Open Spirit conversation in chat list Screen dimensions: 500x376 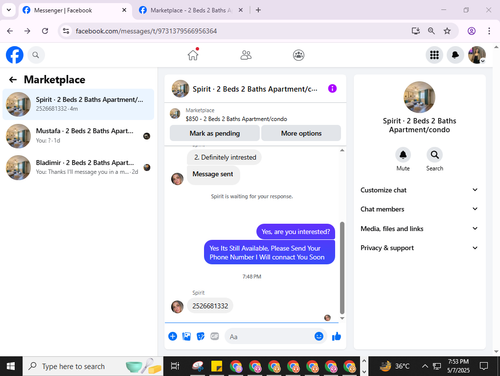point(78,104)
